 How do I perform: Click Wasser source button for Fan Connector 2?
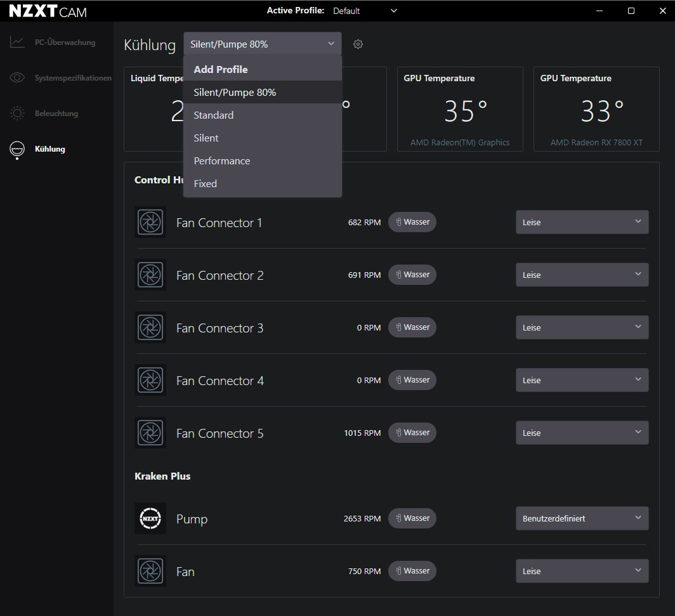coord(412,275)
